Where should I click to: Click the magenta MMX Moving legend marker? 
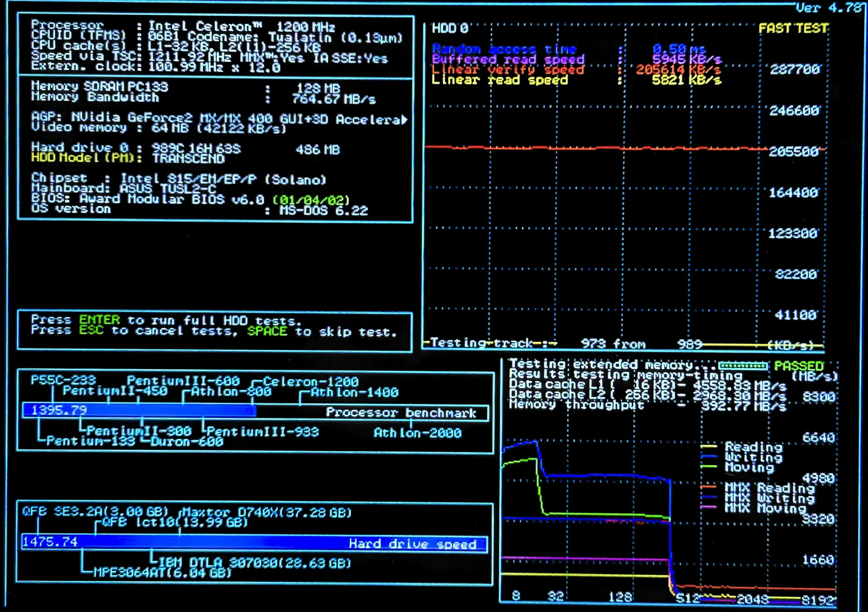click(709, 507)
